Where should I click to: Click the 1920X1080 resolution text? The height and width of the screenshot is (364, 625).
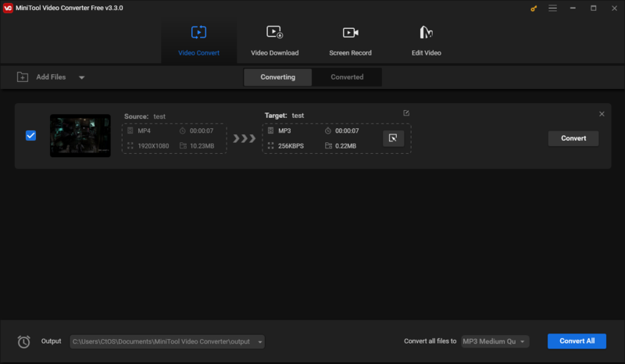click(x=153, y=146)
